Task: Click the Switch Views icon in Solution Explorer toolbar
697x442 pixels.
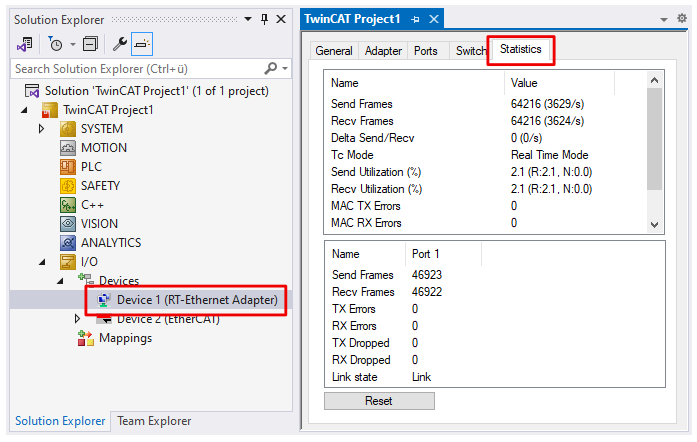Action: (24, 44)
